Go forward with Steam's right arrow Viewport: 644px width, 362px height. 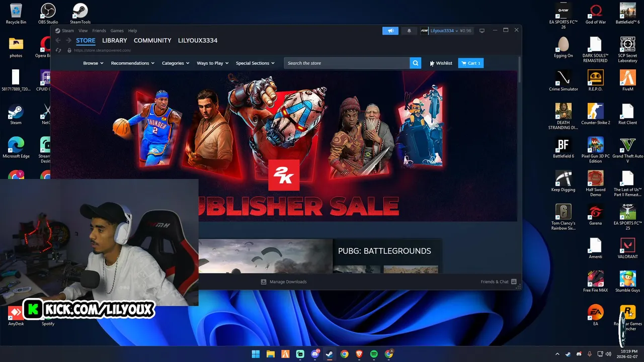[x=69, y=41]
